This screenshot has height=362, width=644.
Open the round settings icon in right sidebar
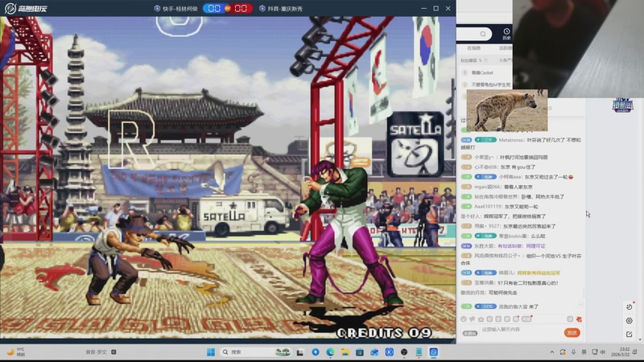coord(630,320)
